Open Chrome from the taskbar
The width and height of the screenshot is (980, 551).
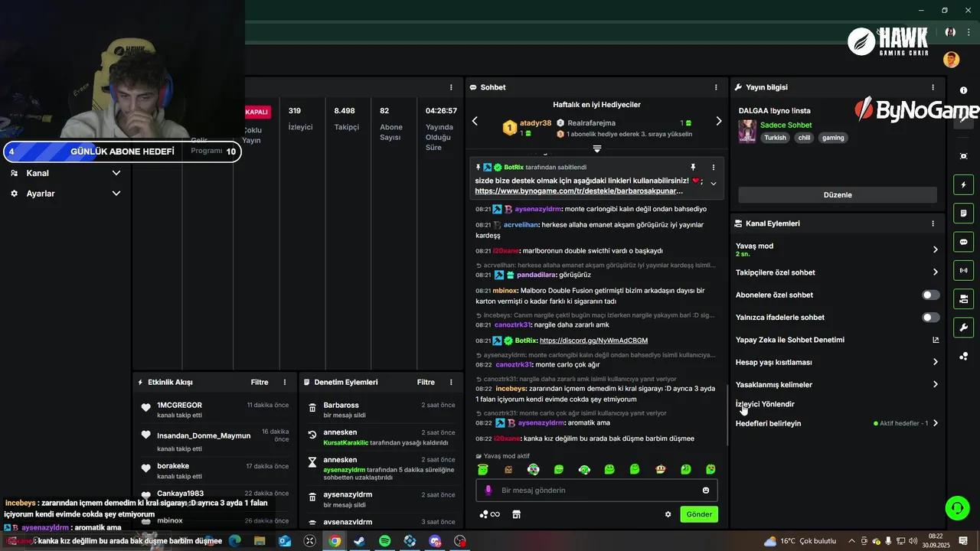click(335, 541)
